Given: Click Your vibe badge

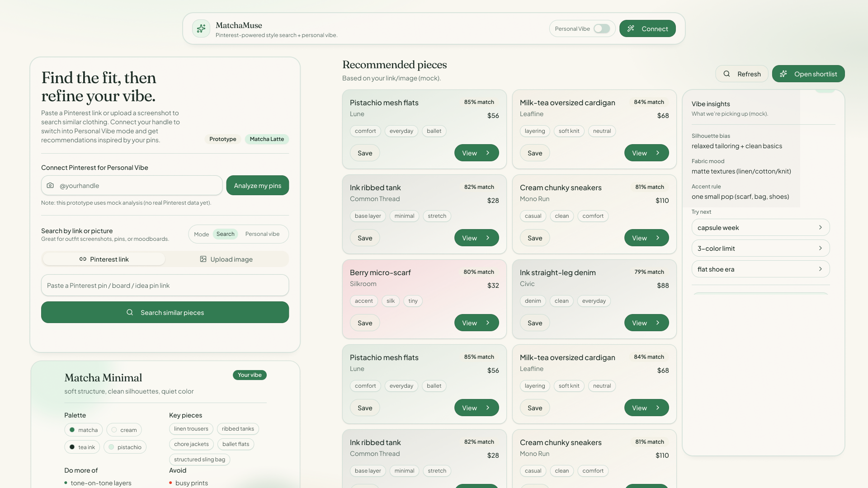Looking at the screenshot, I should coord(250,375).
